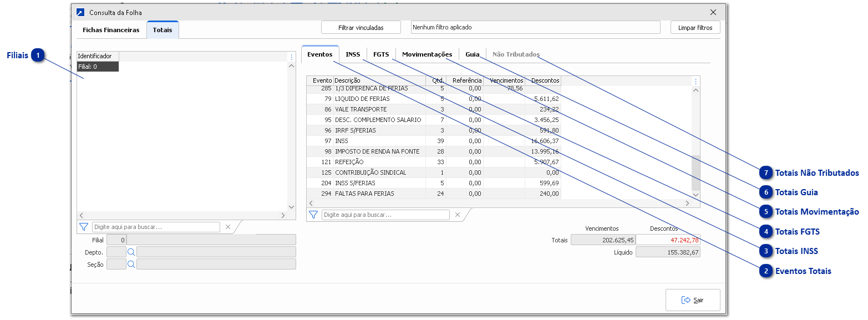Screen dimensions: 868x320
Task: Select the CONTRIBUIÇÃO SINDICAL row
Action: point(434,172)
